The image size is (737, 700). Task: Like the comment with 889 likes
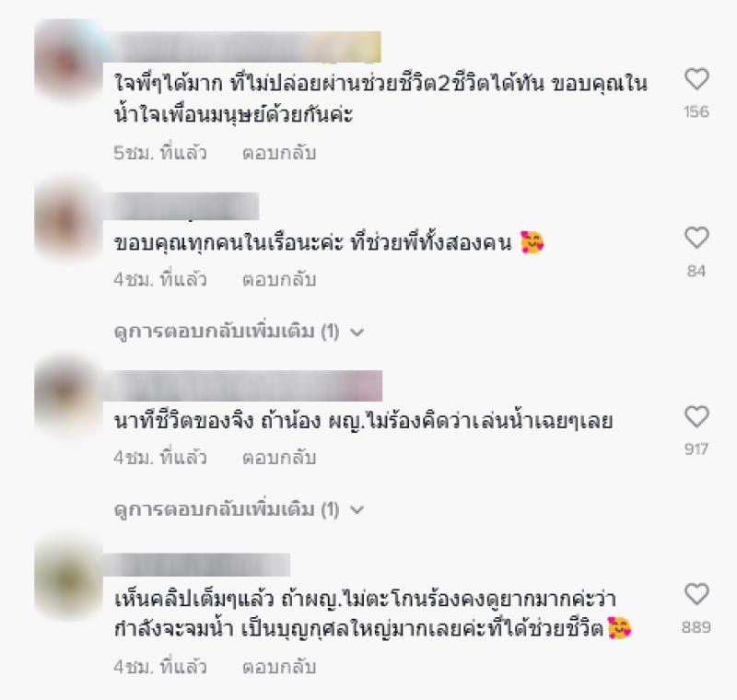[x=696, y=594]
